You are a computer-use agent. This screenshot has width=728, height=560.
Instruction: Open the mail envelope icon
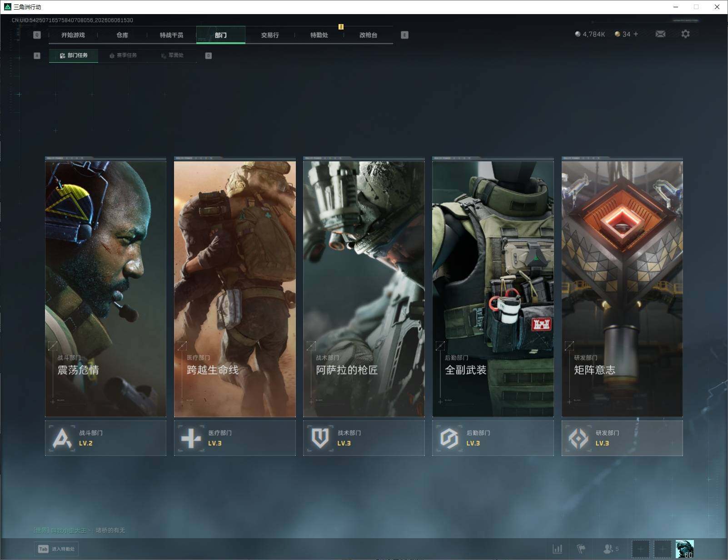[660, 34]
